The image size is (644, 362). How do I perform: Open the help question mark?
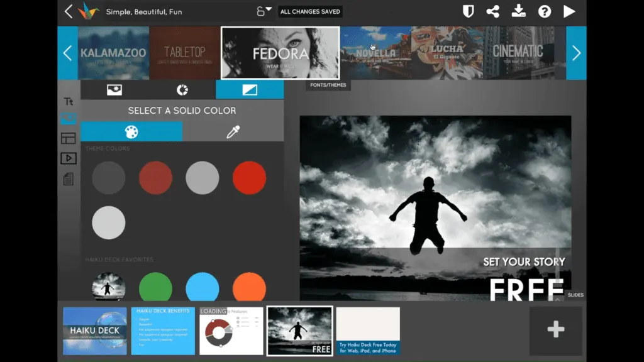(x=545, y=11)
